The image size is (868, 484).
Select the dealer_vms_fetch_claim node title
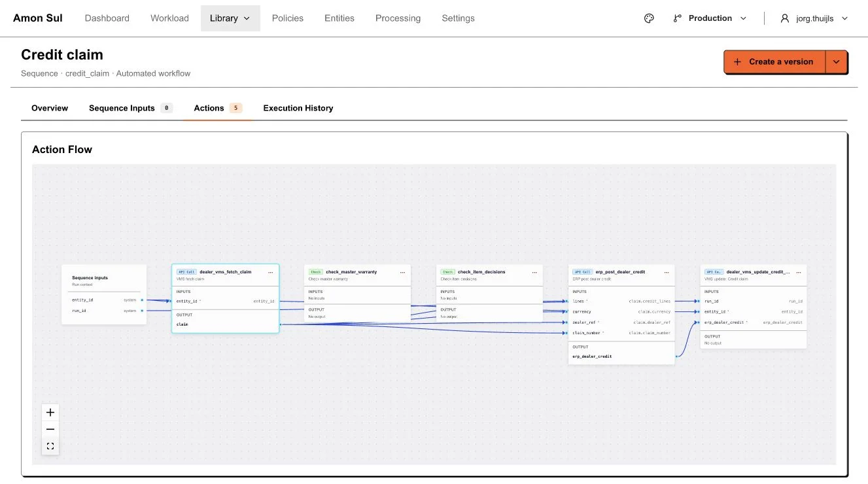tap(226, 272)
